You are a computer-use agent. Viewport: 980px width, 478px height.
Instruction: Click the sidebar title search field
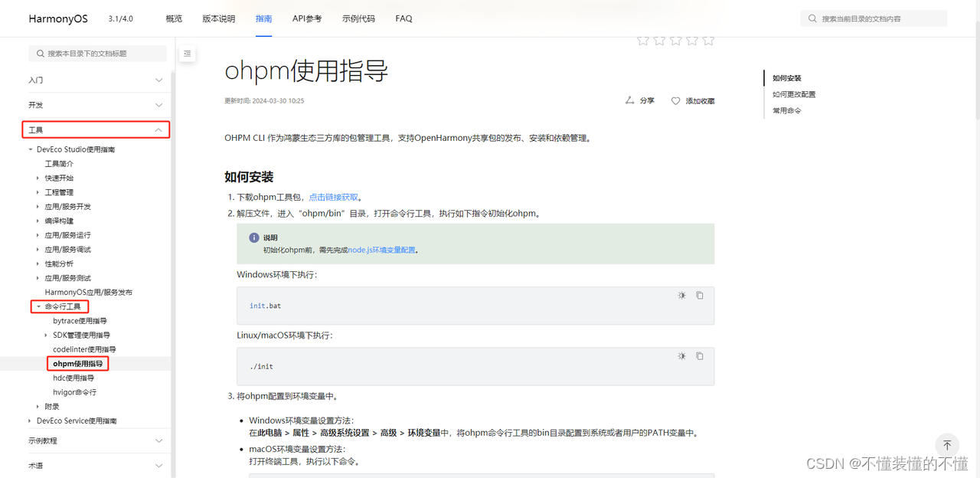pyautogui.click(x=97, y=54)
